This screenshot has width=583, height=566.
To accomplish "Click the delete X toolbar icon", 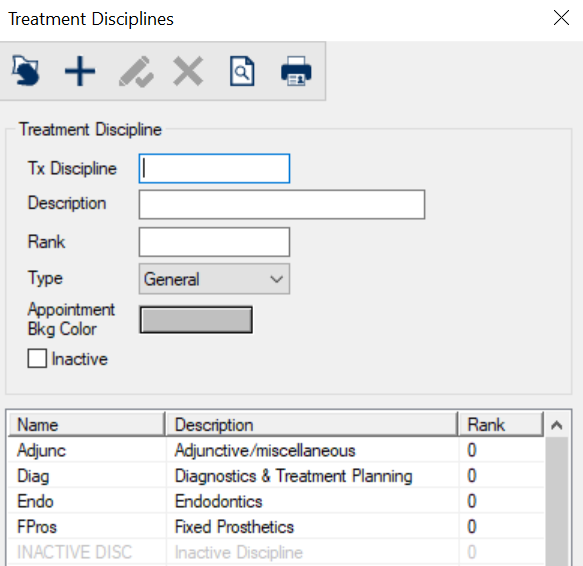I will (x=188, y=71).
